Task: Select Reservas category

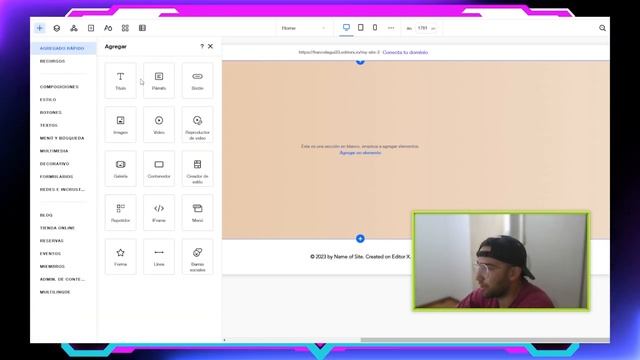Action: 52,241
